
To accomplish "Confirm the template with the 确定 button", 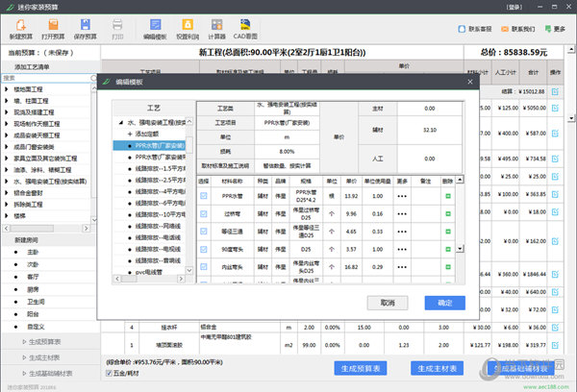I will click(x=445, y=303).
